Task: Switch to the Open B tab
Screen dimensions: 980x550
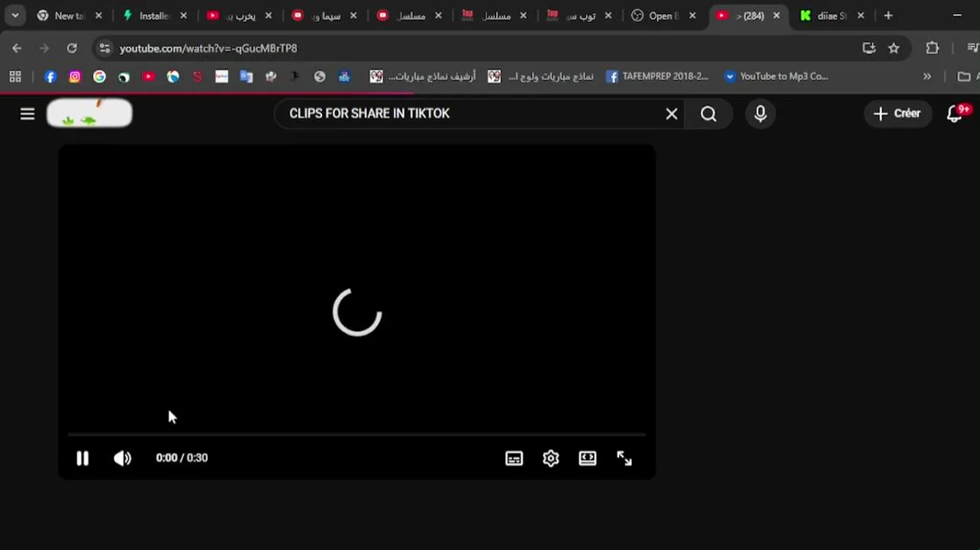Action: (x=662, y=15)
